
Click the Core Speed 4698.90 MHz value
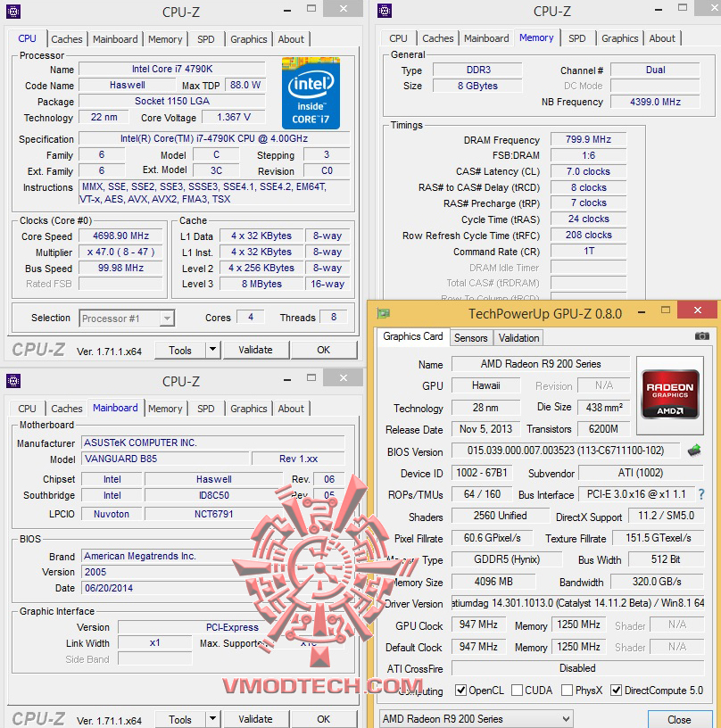click(120, 236)
